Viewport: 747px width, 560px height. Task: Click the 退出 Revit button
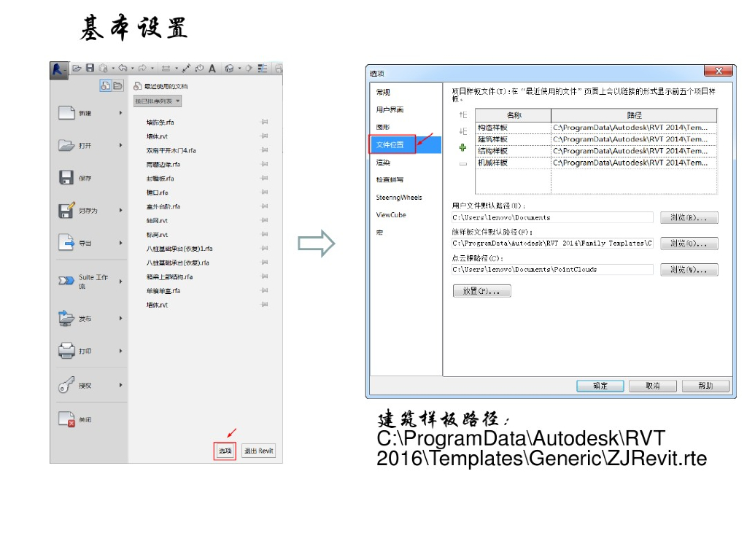pyautogui.click(x=259, y=451)
